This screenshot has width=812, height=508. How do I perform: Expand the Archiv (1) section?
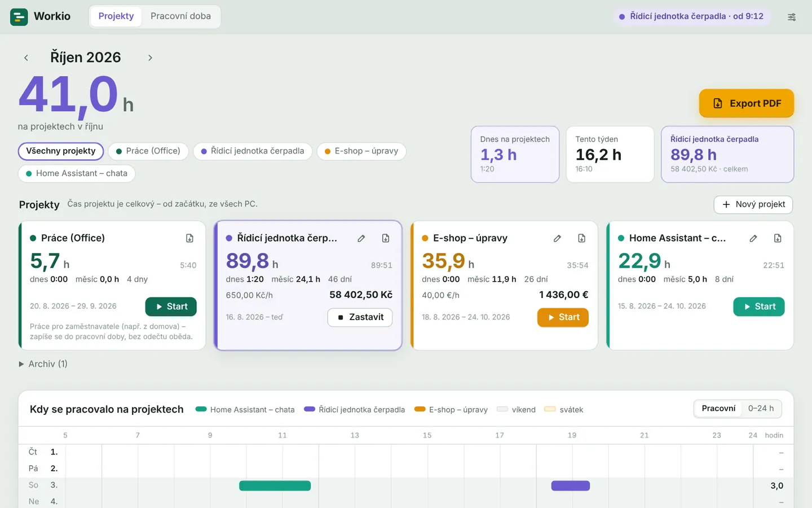(43, 364)
